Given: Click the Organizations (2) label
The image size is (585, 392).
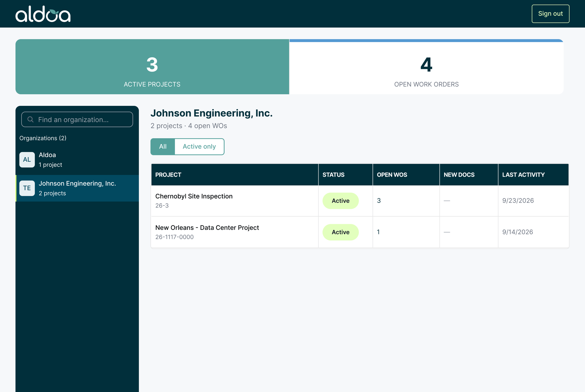Looking at the screenshot, I should click(x=43, y=138).
